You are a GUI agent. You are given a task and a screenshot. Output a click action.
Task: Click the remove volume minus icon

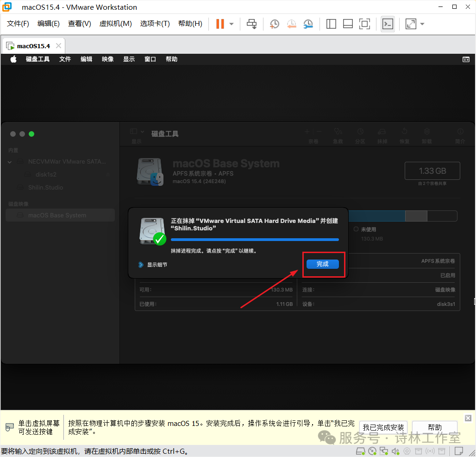point(319,132)
